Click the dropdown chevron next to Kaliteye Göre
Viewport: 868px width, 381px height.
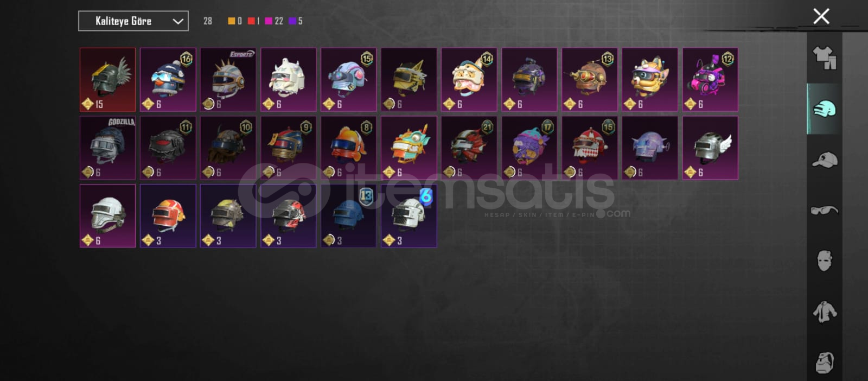pyautogui.click(x=177, y=21)
